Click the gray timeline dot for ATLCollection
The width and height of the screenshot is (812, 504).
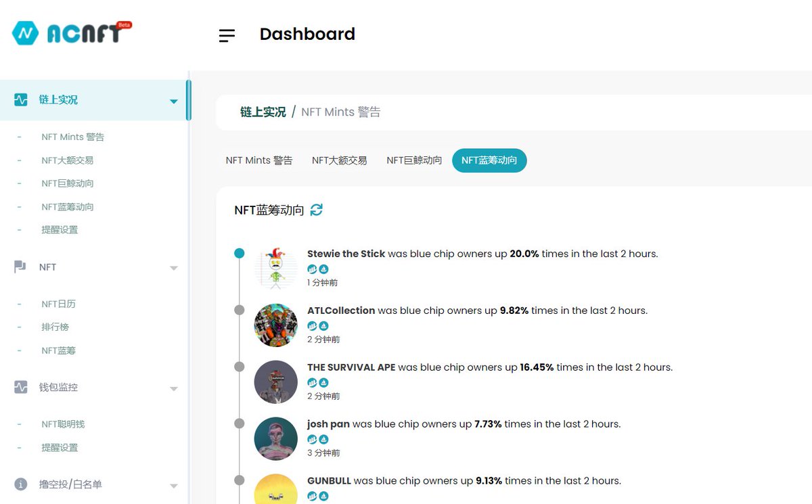[x=239, y=310]
